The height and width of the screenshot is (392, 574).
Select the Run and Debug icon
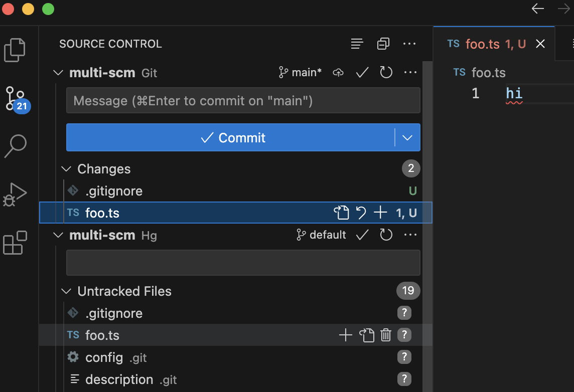tap(16, 193)
